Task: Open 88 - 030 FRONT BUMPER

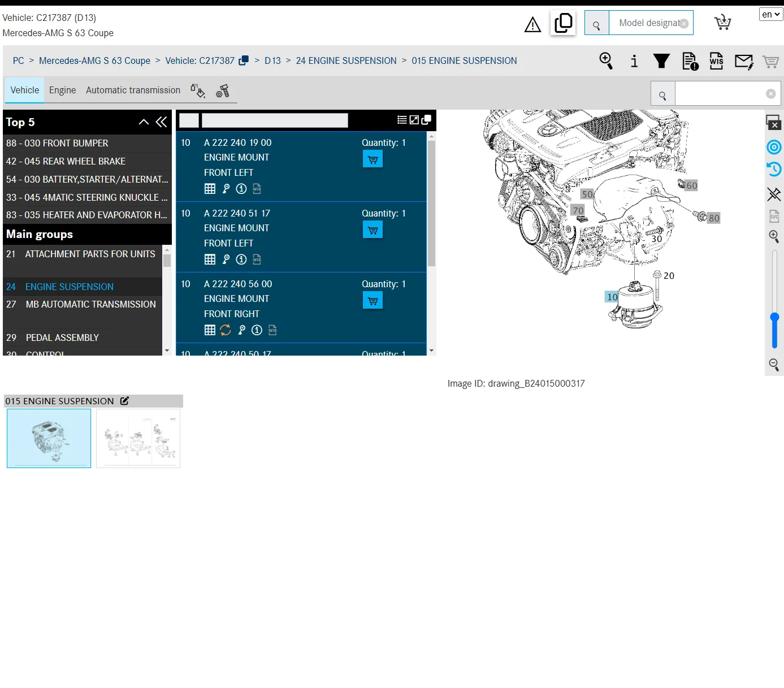Action: tap(87, 143)
